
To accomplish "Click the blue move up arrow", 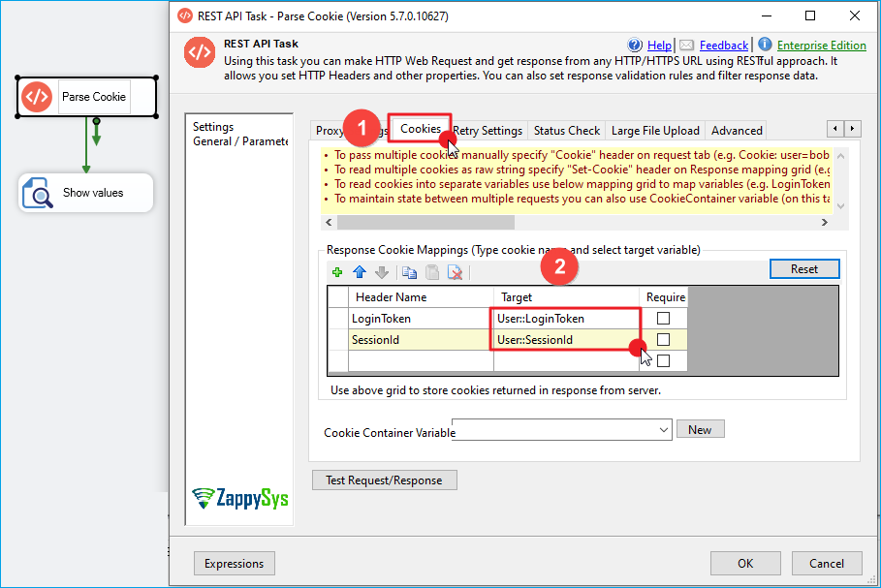I will 359,273.
